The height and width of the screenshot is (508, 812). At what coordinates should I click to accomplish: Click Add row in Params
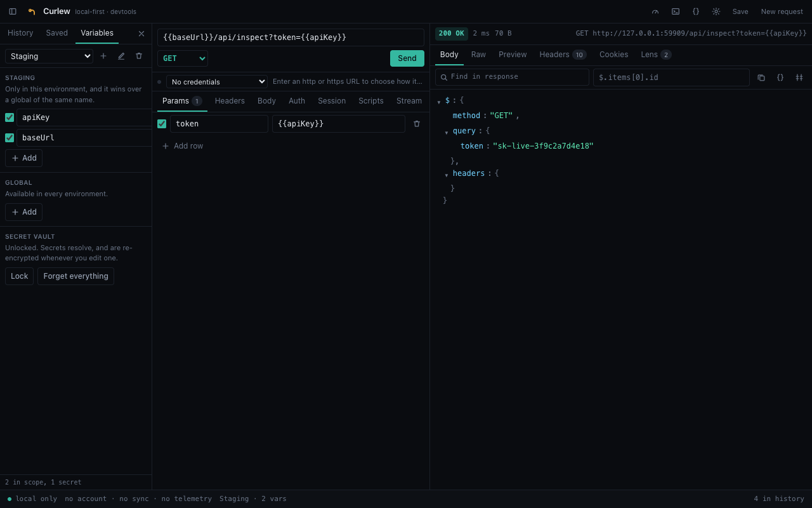pyautogui.click(x=183, y=146)
